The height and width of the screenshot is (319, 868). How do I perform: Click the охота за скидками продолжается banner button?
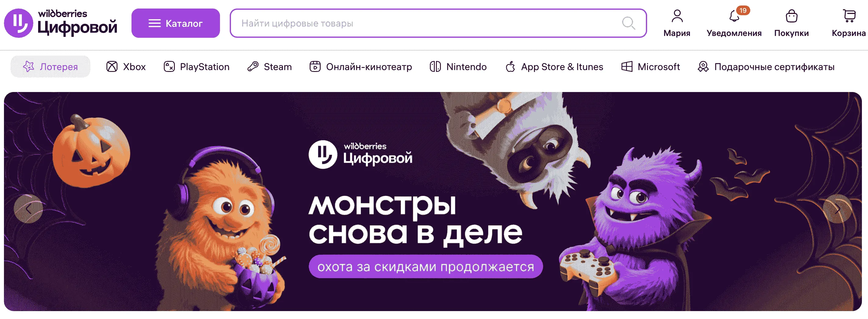tap(426, 267)
